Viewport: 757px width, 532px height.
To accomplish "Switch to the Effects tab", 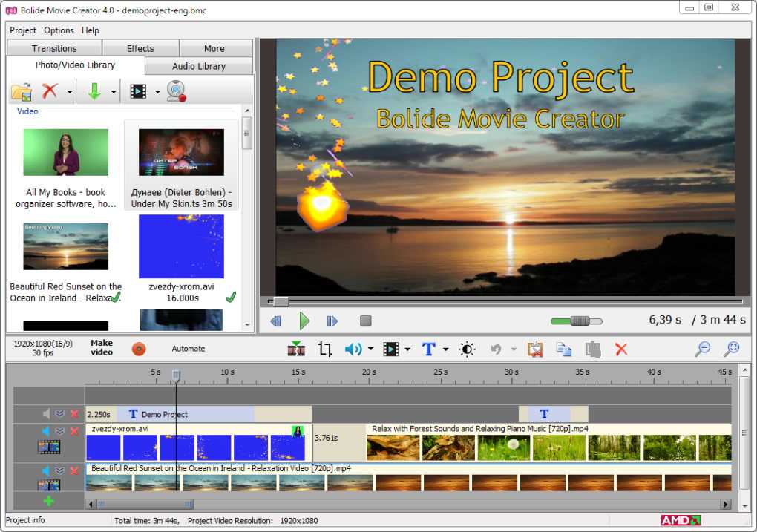I will tap(140, 48).
